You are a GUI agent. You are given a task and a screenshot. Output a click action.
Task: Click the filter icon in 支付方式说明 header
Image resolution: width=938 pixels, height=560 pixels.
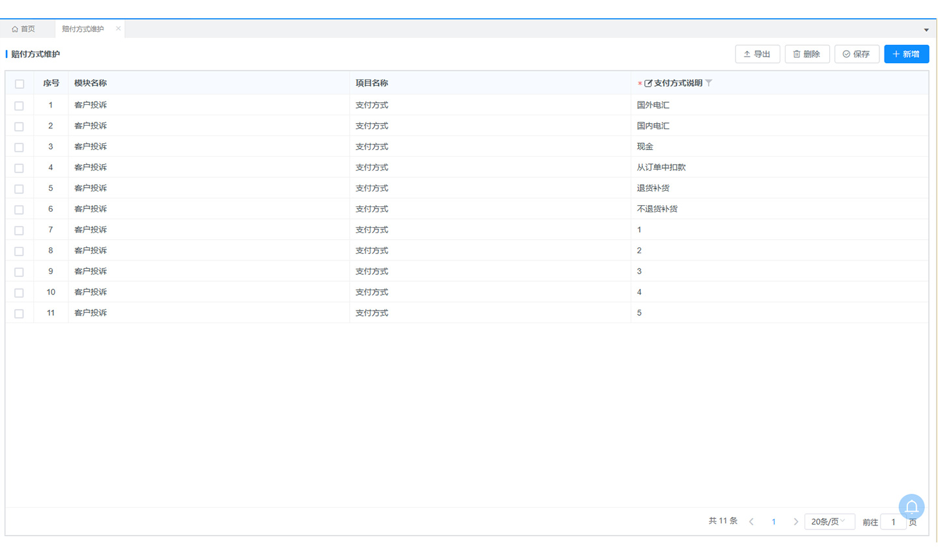click(x=709, y=83)
